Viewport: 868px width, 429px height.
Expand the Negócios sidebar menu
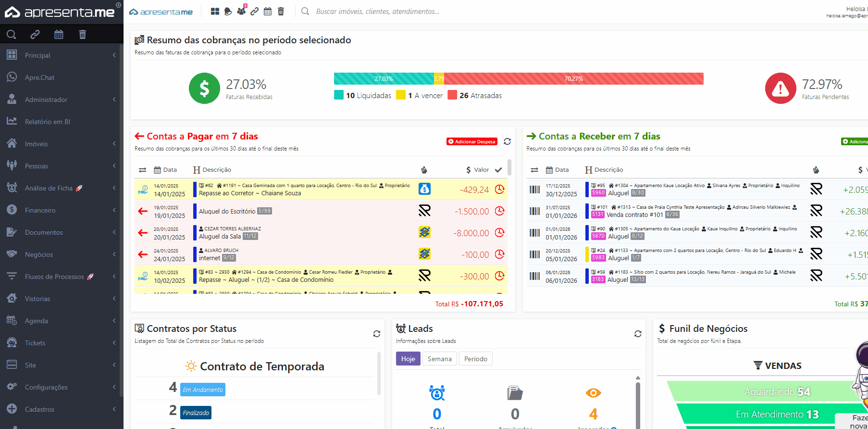coord(62,254)
